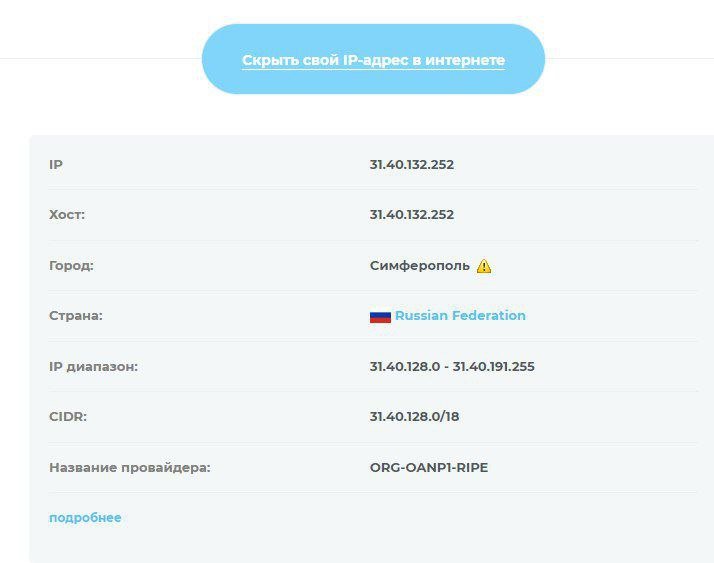Click the Город: label
The height and width of the screenshot is (563, 714).
[x=71, y=266]
